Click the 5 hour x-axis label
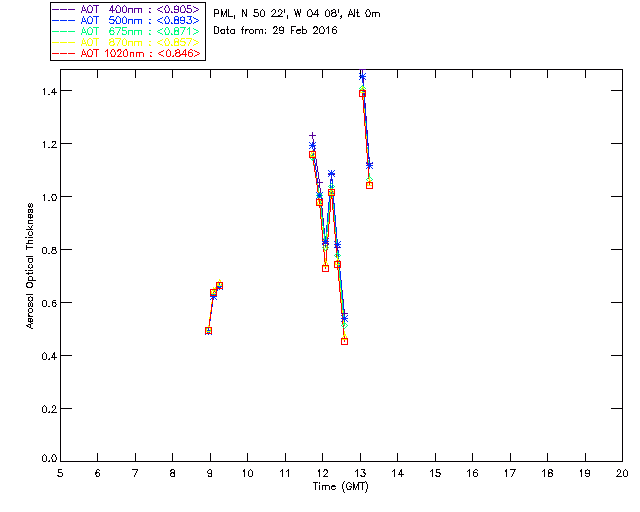This screenshot has height=512, width=640. (60, 473)
